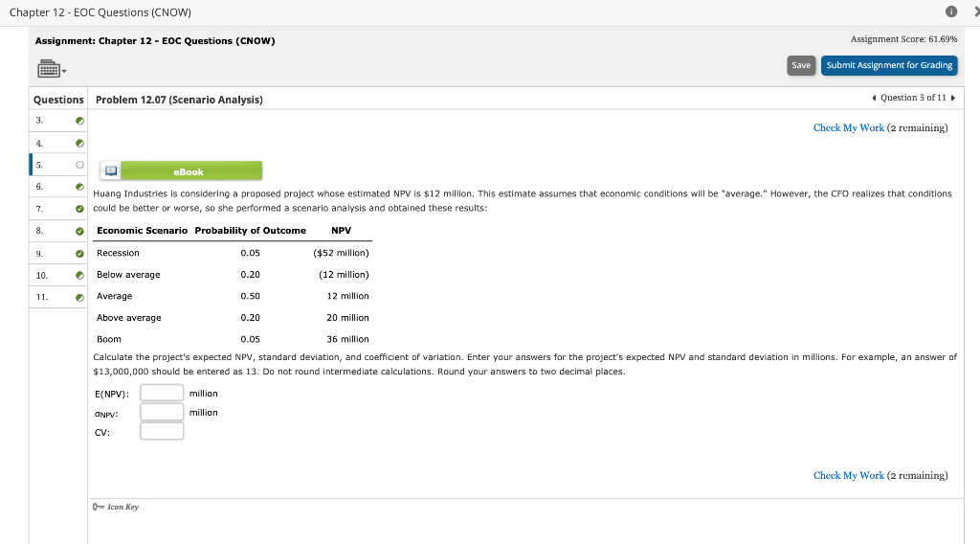980x544 pixels.
Task: Click the Icon Key key icon
Action: click(x=99, y=507)
